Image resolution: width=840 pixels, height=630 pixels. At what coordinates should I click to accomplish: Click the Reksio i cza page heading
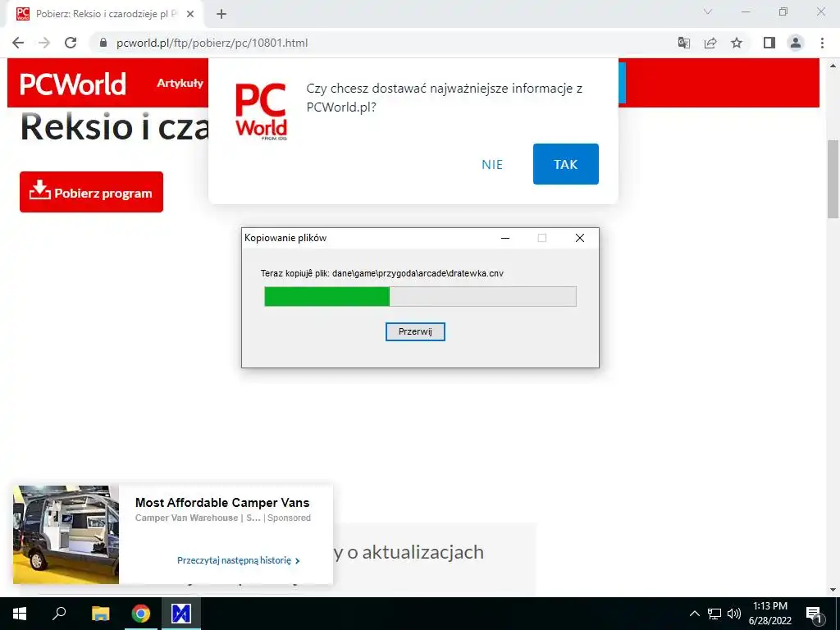coord(114,127)
